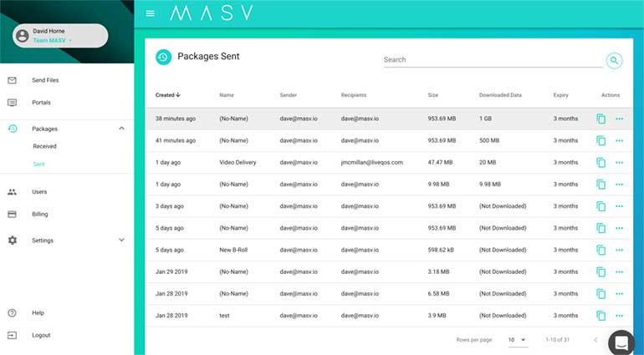This screenshot has height=355, width=644.
Task: Open the chat widget icon in bottom corner
Action: pos(621,342)
